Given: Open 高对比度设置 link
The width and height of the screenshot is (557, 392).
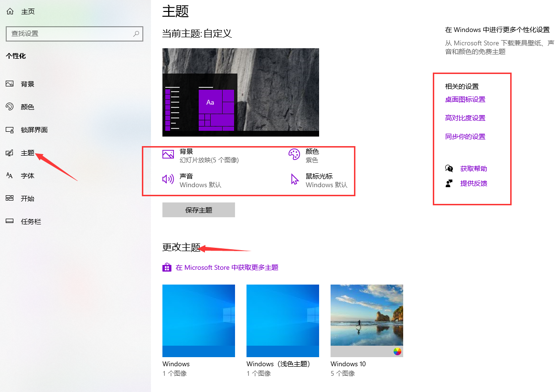Looking at the screenshot, I should click(465, 117).
